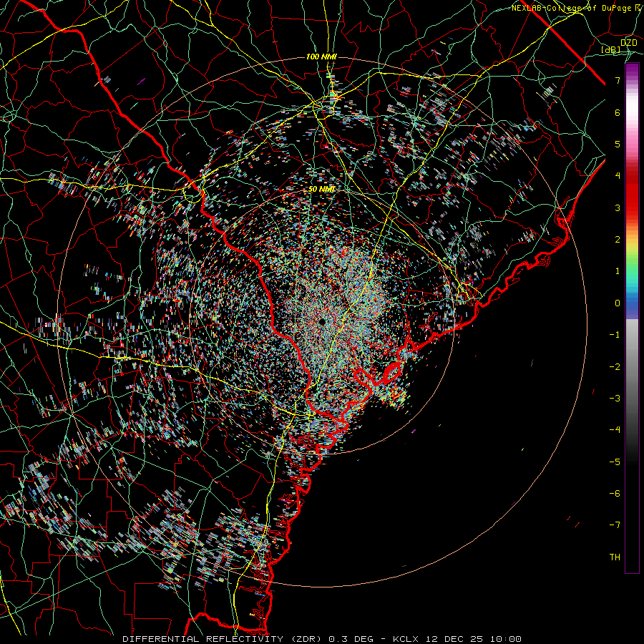This screenshot has width=644, height=644.
Task: Click the 7 value on the scale
Action: coord(618,80)
